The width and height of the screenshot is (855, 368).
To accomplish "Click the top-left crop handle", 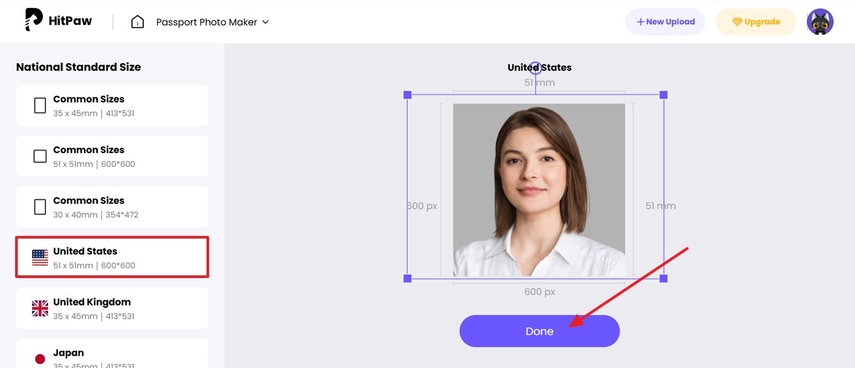I will [x=407, y=95].
